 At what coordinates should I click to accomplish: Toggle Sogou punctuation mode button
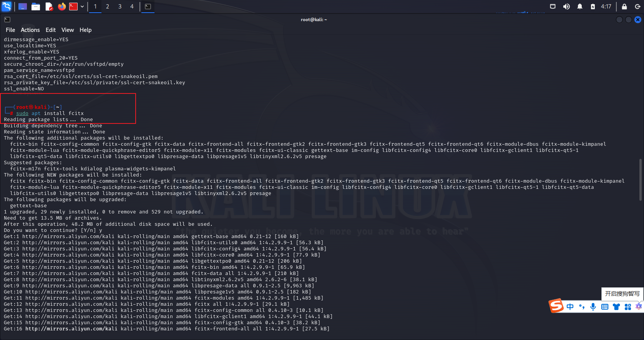[582, 307]
